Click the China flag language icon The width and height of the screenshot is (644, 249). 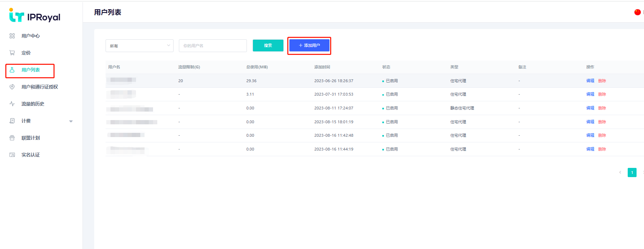pos(637,12)
